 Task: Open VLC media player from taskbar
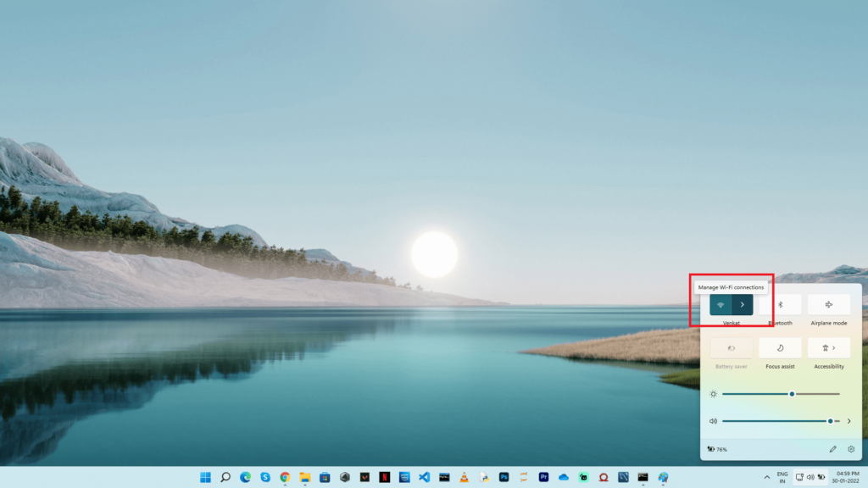(x=464, y=477)
